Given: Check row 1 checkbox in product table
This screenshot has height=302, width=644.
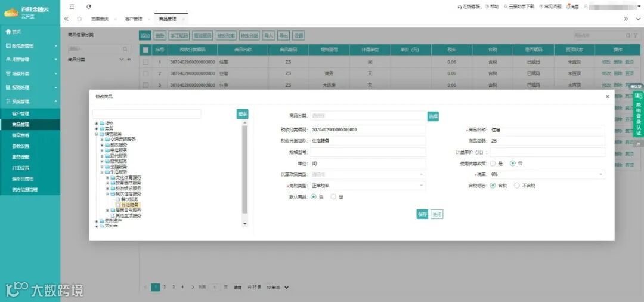Looking at the screenshot, I should (145, 63).
